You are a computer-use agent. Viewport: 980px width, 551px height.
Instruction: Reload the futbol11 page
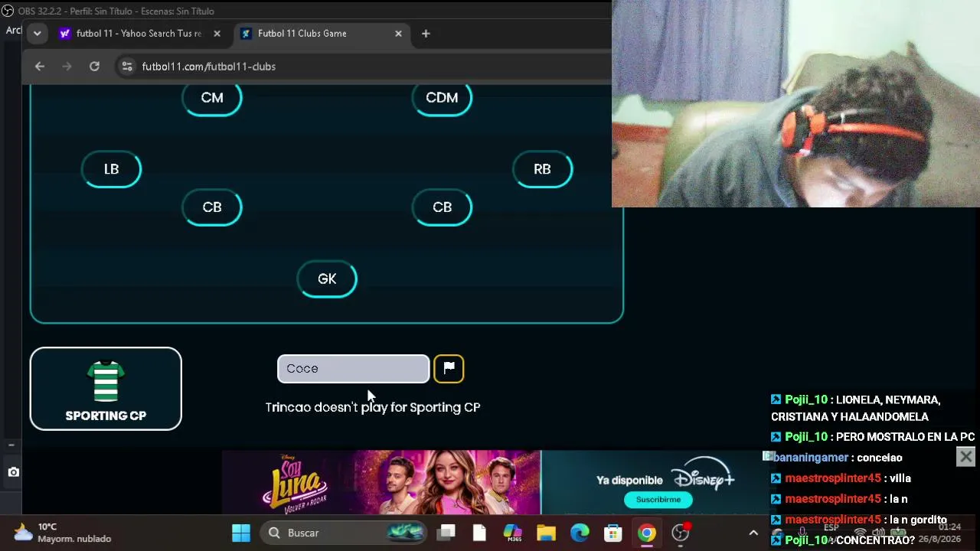[x=94, y=67]
